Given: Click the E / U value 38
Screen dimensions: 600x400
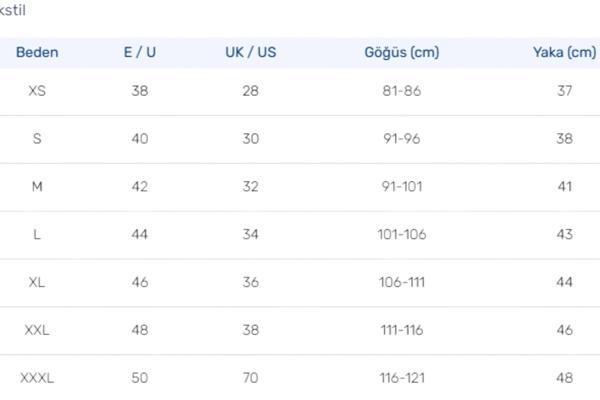Looking at the screenshot, I should point(139,90).
